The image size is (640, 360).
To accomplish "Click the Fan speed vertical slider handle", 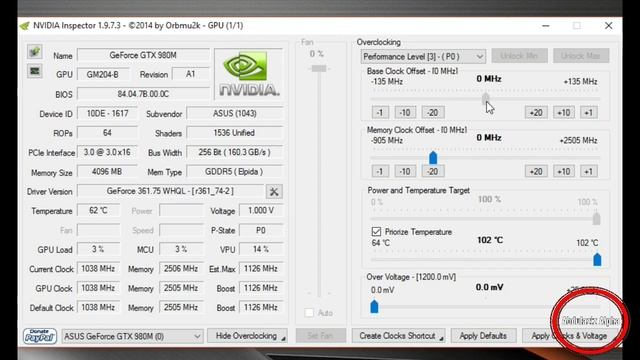I will pyautogui.click(x=319, y=69).
